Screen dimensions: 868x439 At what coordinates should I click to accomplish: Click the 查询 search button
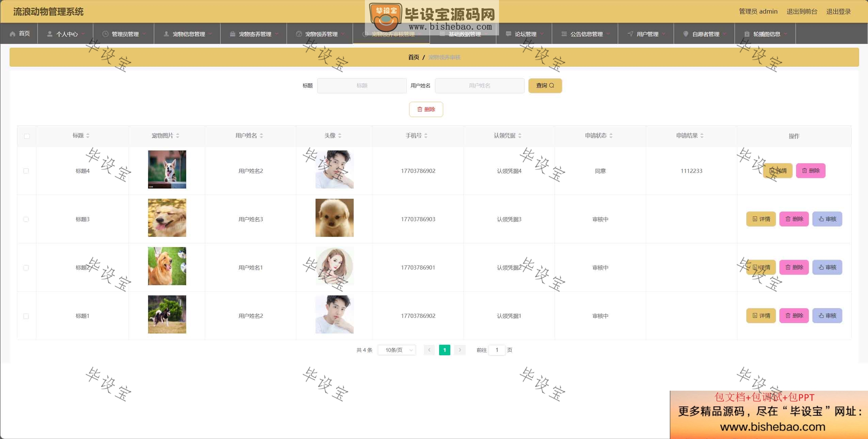(x=545, y=85)
